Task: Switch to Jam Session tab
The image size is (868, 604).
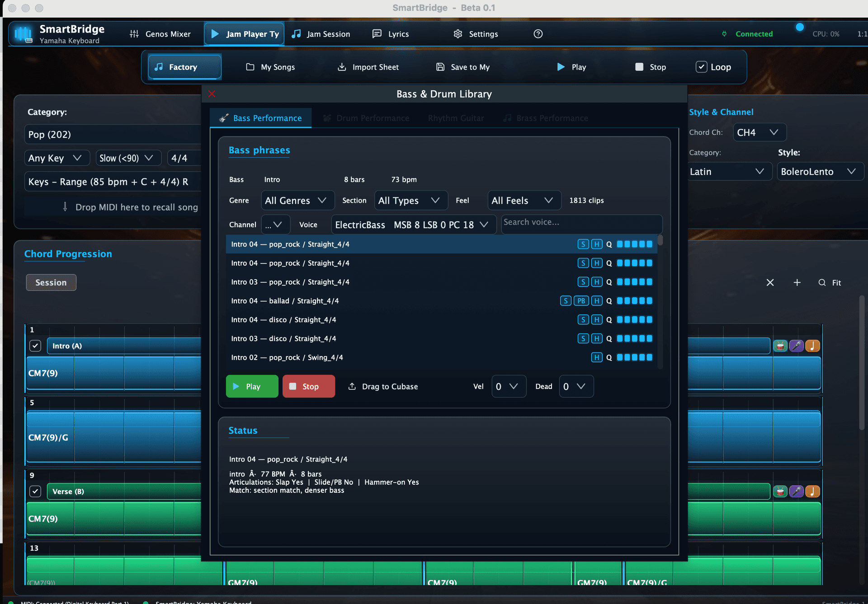Action: coord(321,34)
